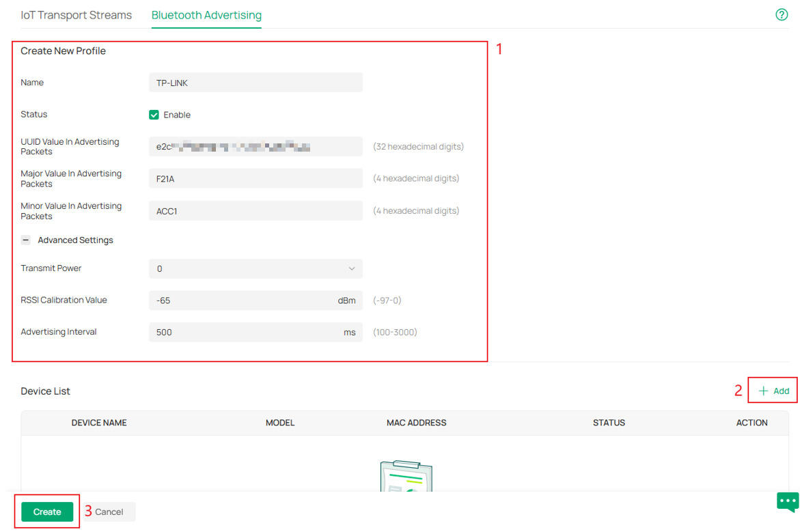Click the empty device list clipboard graphic
The width and height of the screenshot is (800, 532).
coord(406,478)
